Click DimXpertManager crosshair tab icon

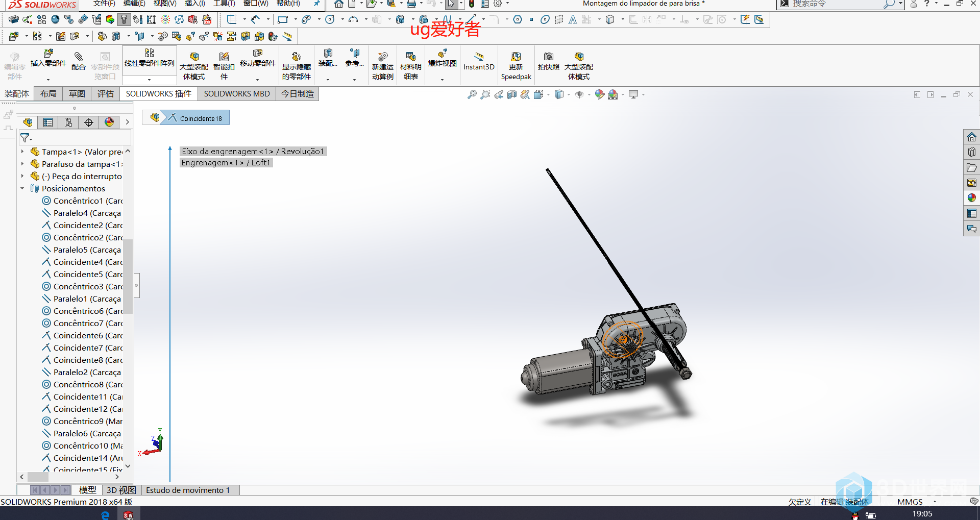pos(89,122)
